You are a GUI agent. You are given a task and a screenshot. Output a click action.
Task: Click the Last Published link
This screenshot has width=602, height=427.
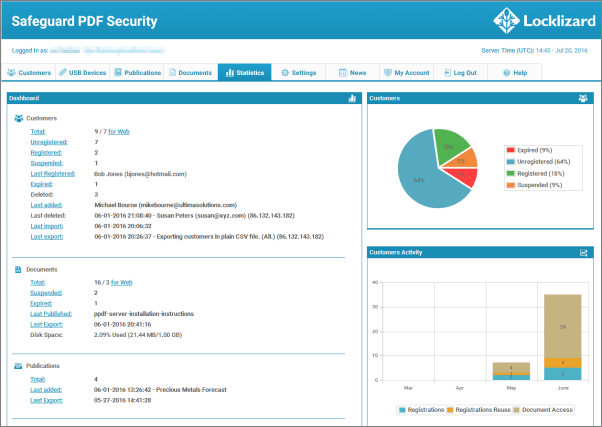[51, 314]
